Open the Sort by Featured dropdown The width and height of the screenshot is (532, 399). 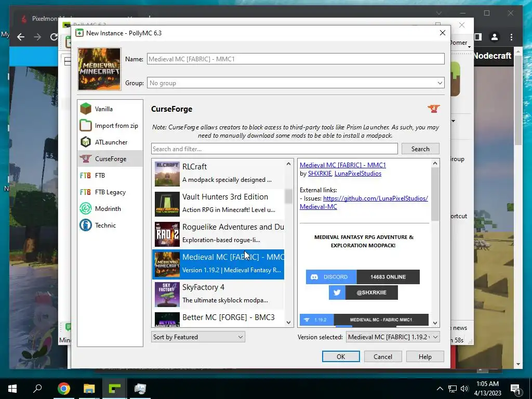coord(198,337)
